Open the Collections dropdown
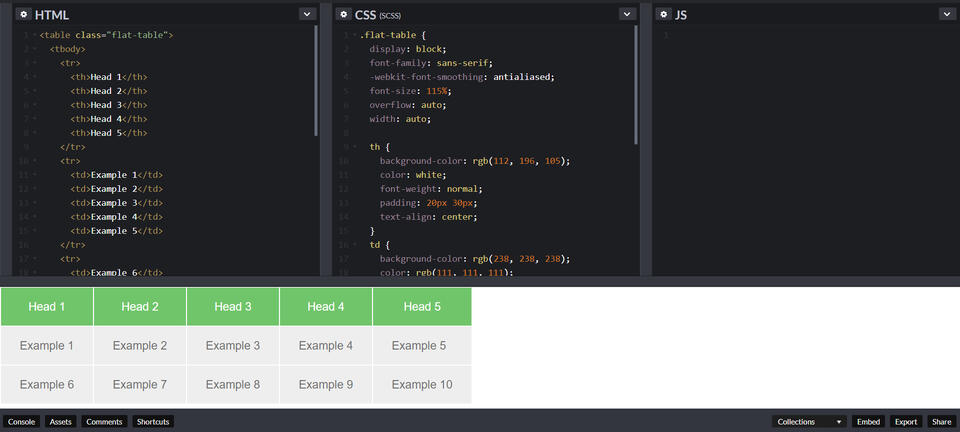Image resolution: width=960 pixels, height=432 pixels. (809, 422)
